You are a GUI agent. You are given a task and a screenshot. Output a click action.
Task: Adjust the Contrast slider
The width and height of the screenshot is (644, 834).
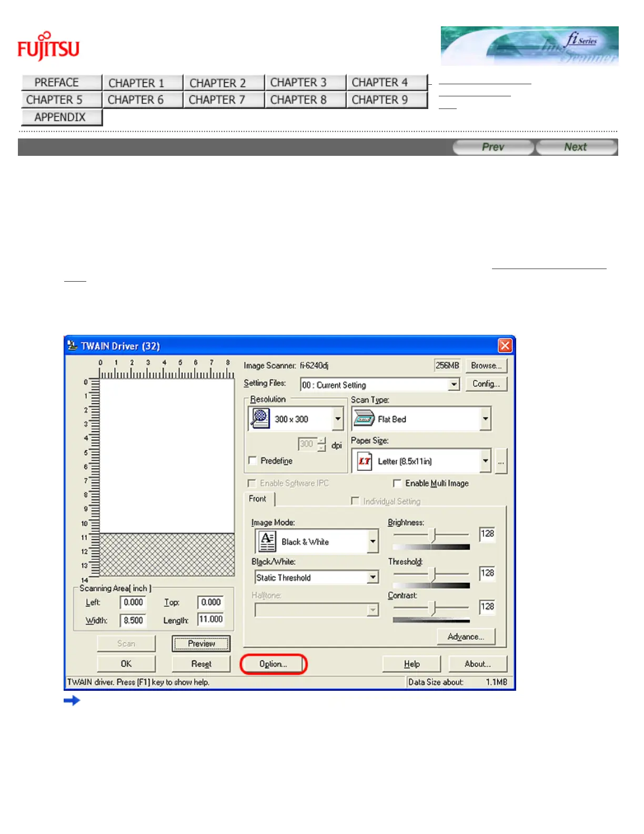[x=433, y=608]
